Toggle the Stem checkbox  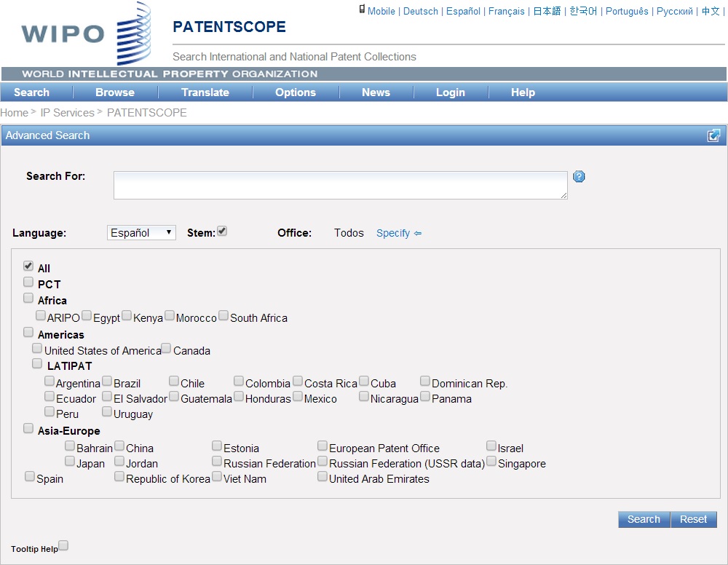point(222,231)
